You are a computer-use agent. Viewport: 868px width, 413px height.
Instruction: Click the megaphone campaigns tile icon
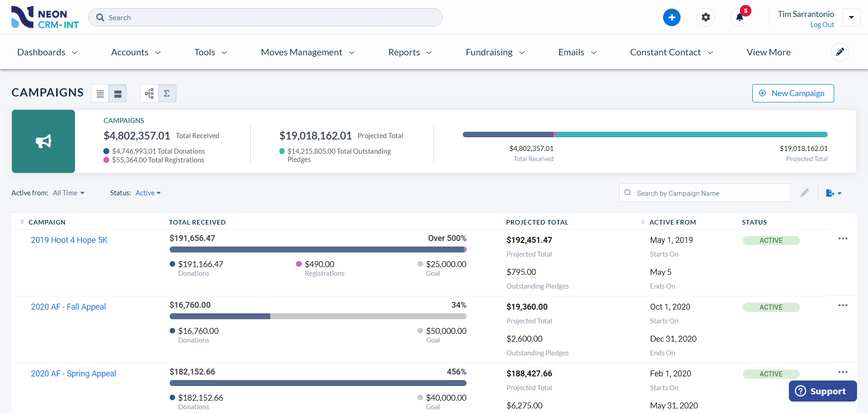coord(43,141)
